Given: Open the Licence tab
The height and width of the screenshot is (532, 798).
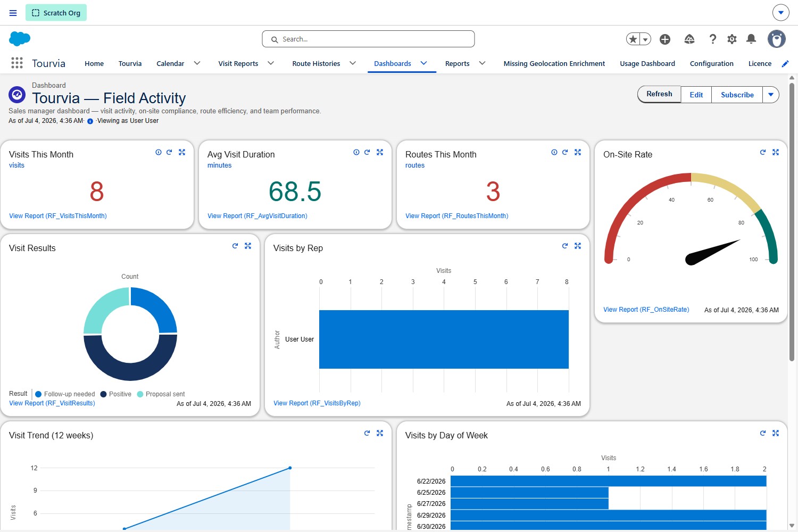Looking at the screenshot, I should pyautogui.click(x=760, y=63).
